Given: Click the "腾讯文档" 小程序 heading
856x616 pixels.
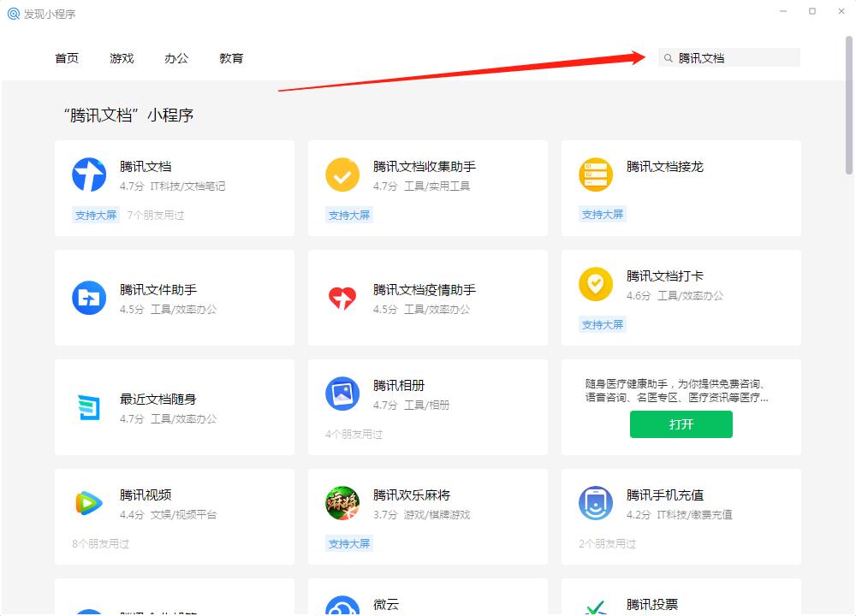Looking at the screenshot, I should point(129,115).
